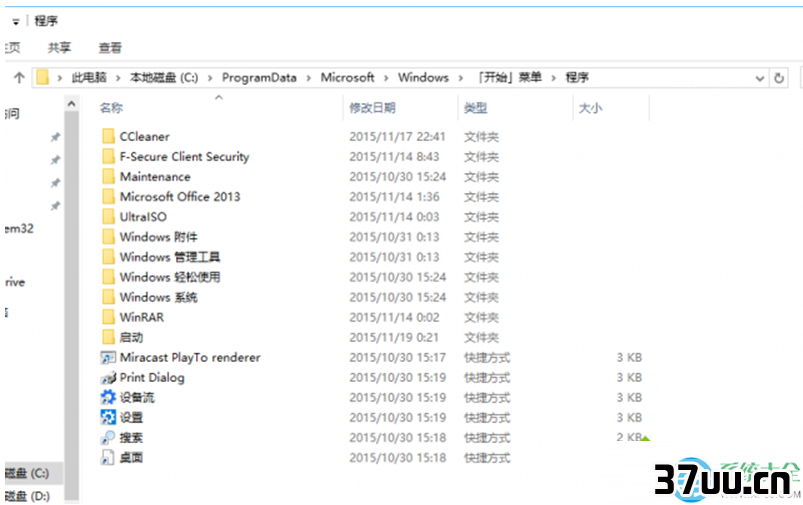Click the 程序 segment in address bar
803x505 pixels.
point(577,77)
